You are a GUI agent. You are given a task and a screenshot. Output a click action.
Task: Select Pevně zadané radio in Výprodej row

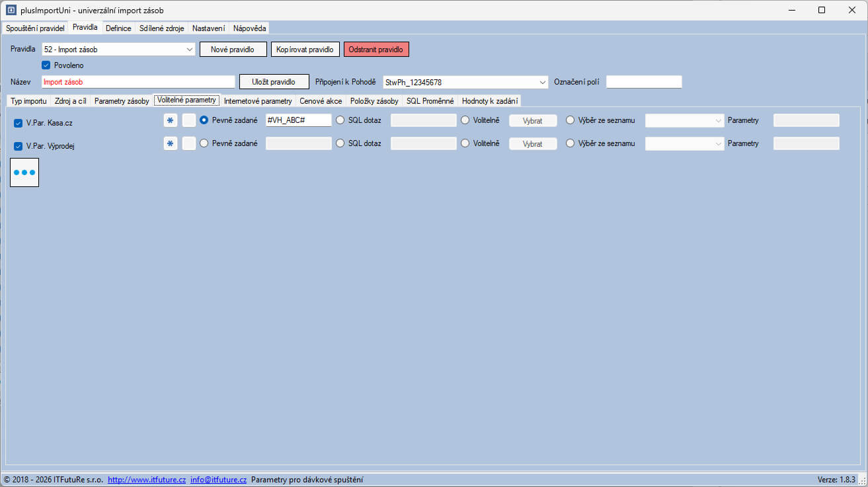[x=204, y=143]
